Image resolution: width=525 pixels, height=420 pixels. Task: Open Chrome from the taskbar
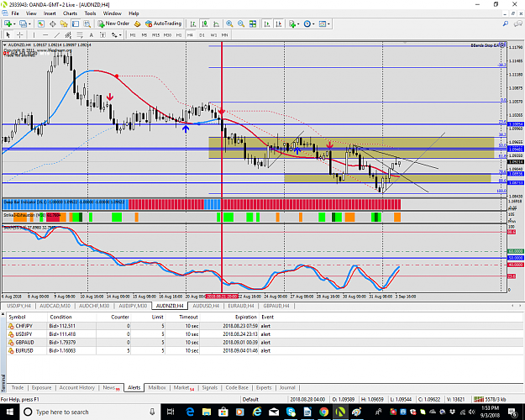coord(323,412)
